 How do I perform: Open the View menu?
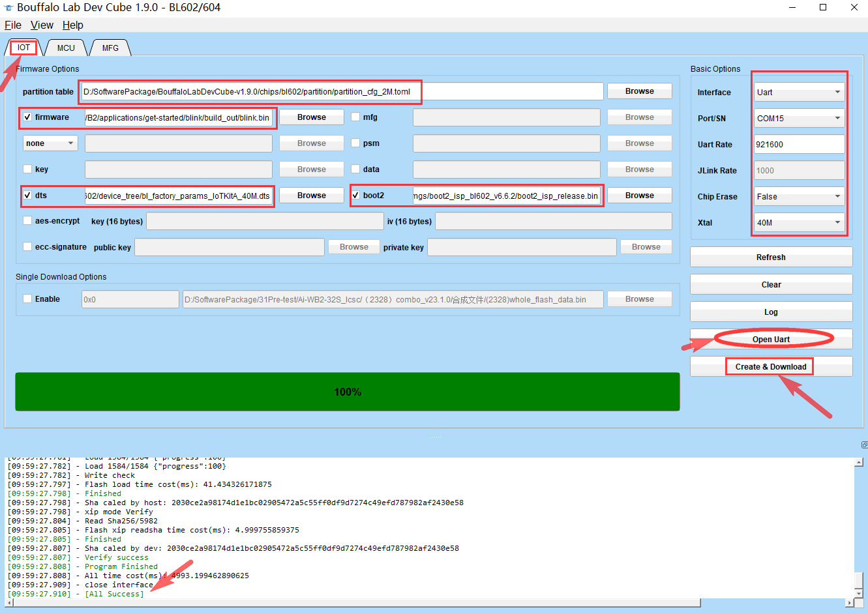tap(42, 25)
